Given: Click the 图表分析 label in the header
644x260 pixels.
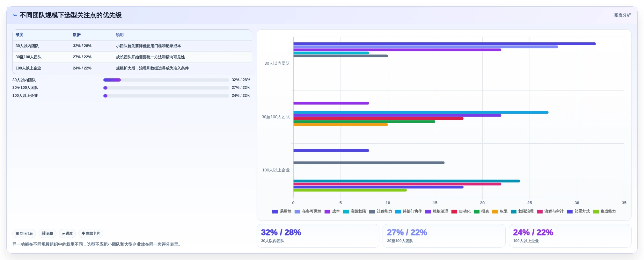Looking at the screenshot, I should click(x=622, y=15).
